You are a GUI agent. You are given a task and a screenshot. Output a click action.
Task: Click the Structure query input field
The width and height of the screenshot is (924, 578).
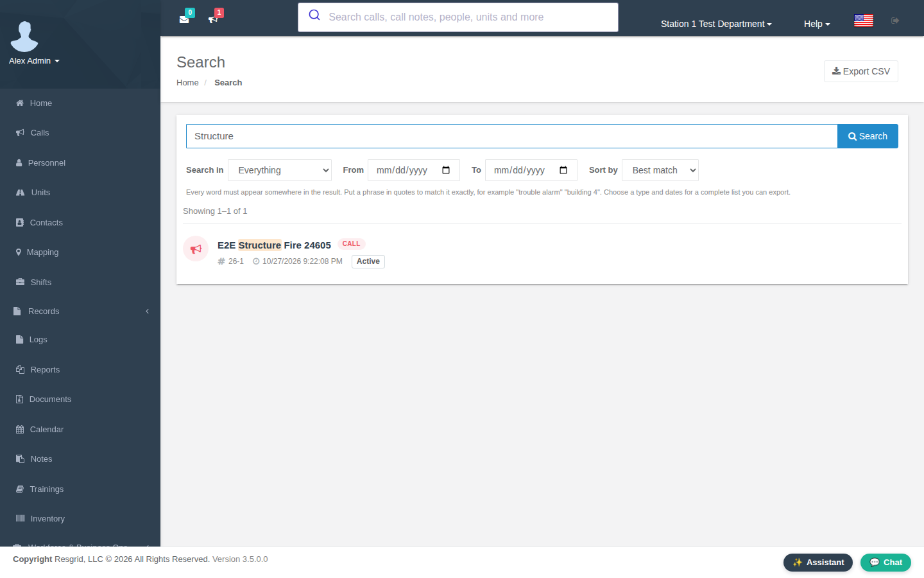point(511,136)
